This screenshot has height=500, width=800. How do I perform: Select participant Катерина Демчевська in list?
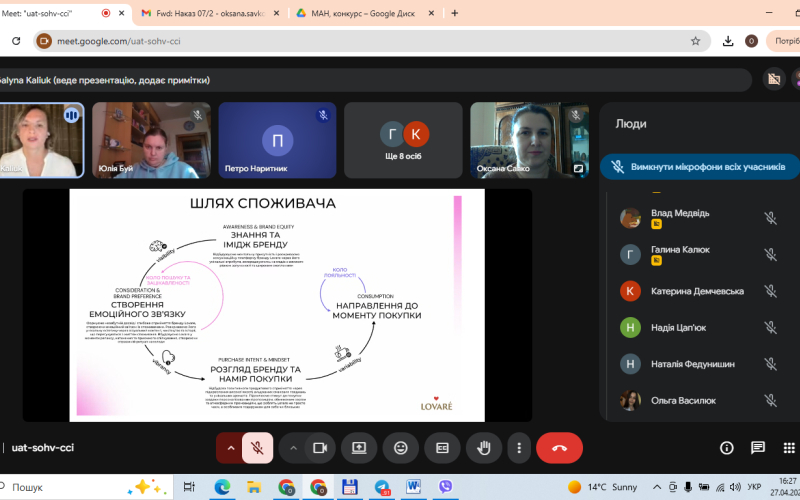click(697, 291)
